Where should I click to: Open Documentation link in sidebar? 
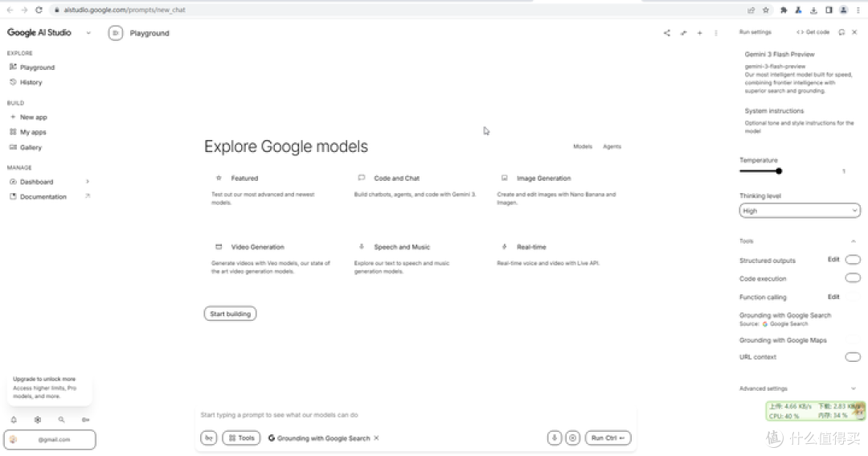click(43, 197)
